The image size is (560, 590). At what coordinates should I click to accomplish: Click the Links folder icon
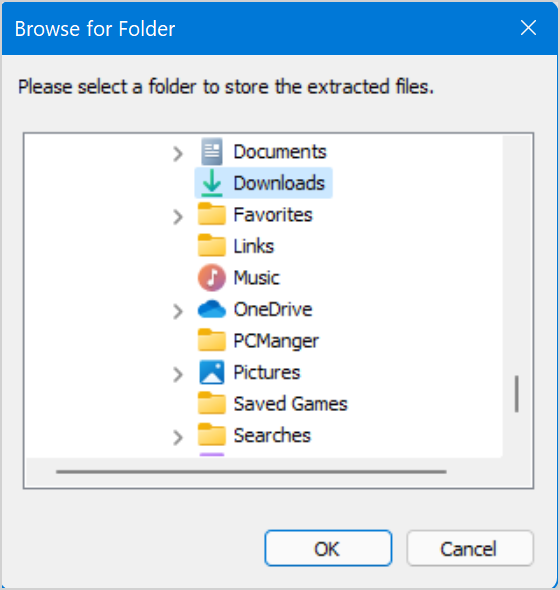point(212,245)
